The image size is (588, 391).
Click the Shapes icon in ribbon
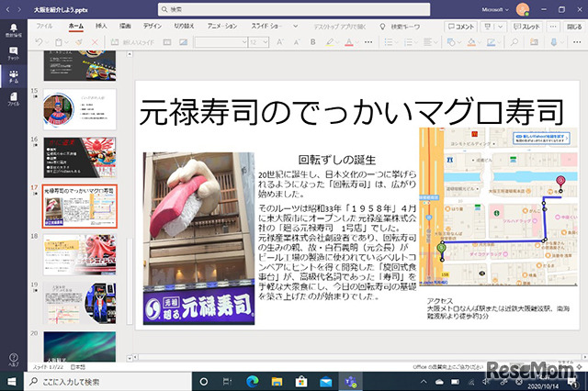451,42
